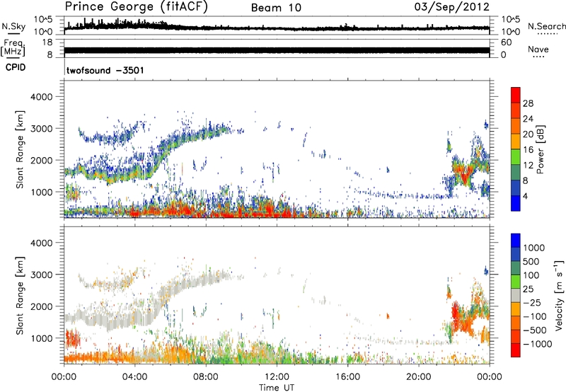Click the '4000' tick on power panel axis
The height and width of the screenshot is (392, 566).
[41, 97]
